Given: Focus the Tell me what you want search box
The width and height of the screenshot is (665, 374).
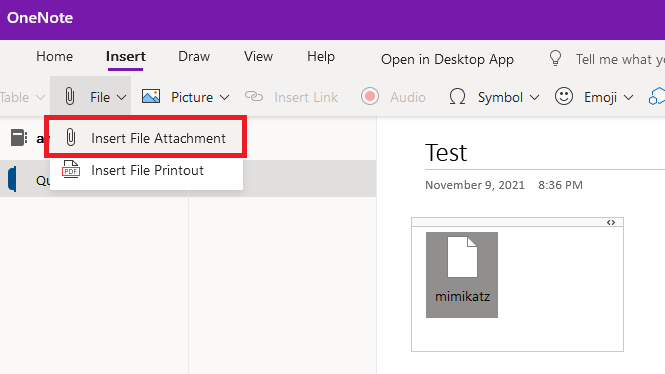Looking at the screenshot, I should point(620,59).
